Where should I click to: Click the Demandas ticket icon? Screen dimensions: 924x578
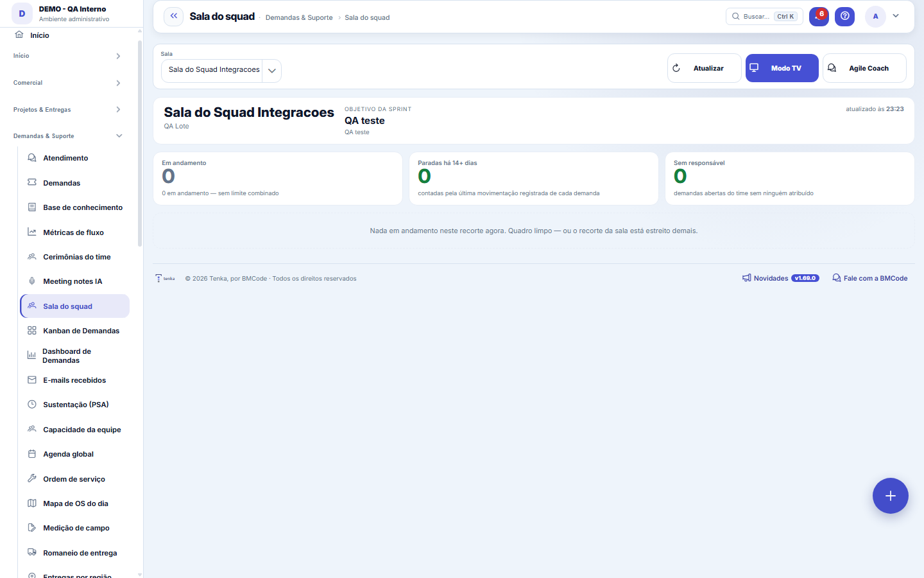(x=32, y=182)
